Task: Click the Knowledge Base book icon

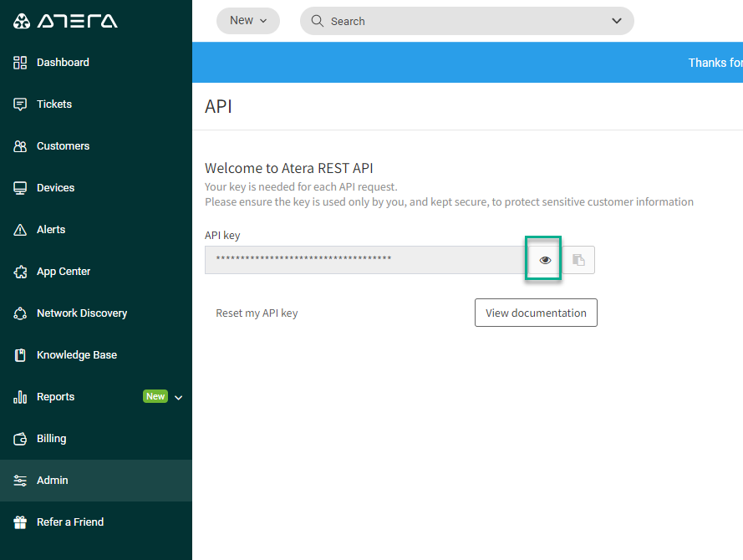Action: click(20, 355)
